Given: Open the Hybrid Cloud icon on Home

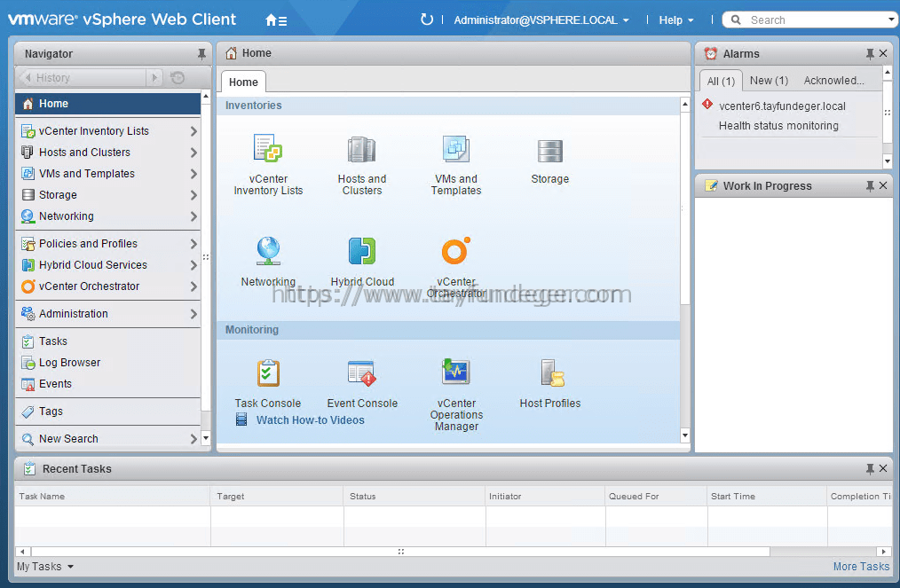Looking at the screenshot, I should (361, 251).
